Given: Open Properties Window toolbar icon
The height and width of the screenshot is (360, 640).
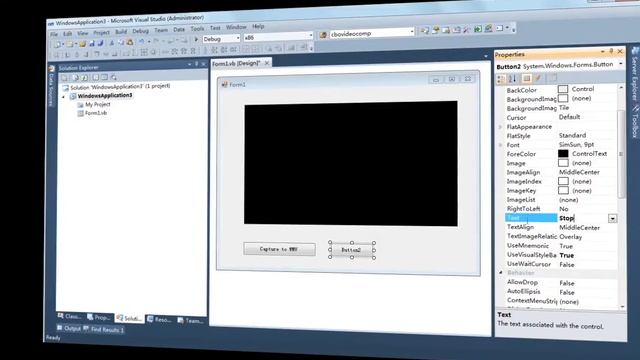Looking at the screenshot, I should coord(436,30).
